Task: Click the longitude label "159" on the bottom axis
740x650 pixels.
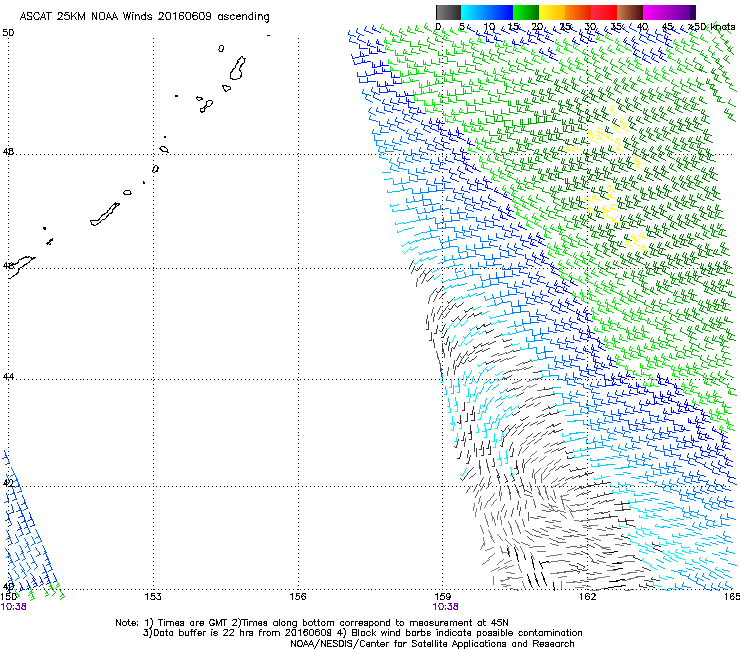Action: [x=443, y=597]
